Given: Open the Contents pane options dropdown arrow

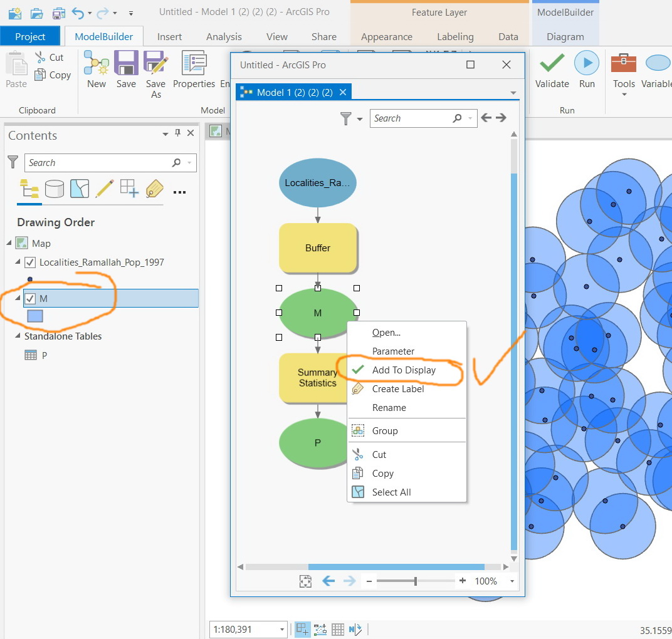Looking at the screenshot, I should [165, 134].
